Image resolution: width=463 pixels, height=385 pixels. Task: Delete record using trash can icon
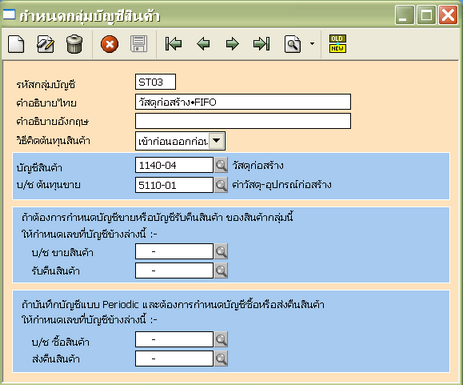[74, 44]
